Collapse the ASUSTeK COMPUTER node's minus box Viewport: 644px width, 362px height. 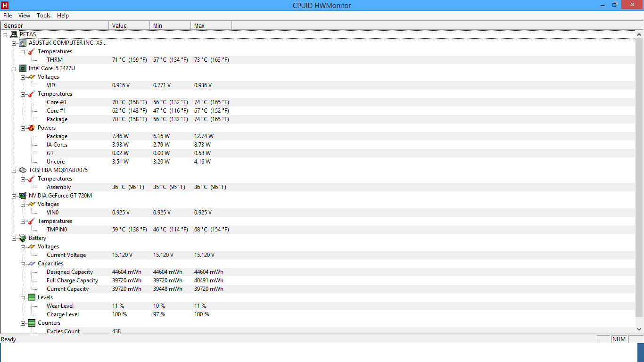(x=14, y=43)
